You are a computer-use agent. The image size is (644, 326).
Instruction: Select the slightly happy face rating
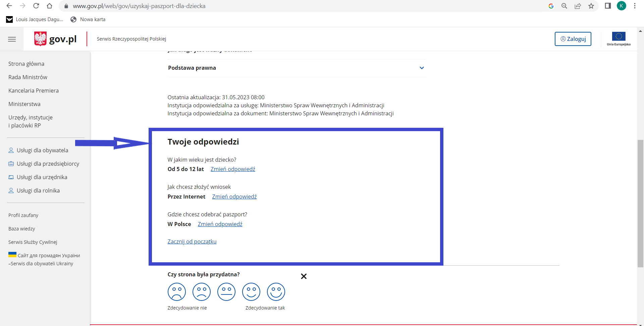251,292
